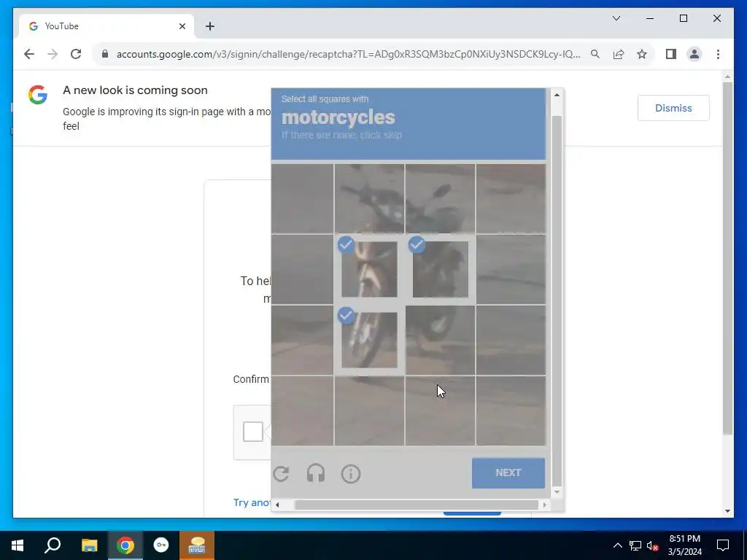Viewport: 747px width, 560px height.
Task: Select the unchecked tile showing the motorcycle handlebars and headlight
Action: tap(369, 198)
